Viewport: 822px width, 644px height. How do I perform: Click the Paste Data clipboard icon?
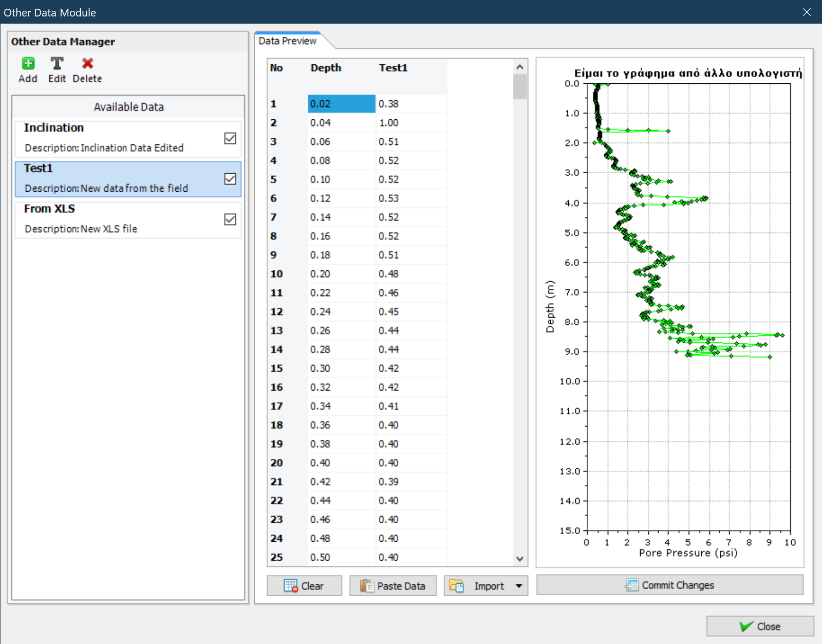(x=366, y=585)
